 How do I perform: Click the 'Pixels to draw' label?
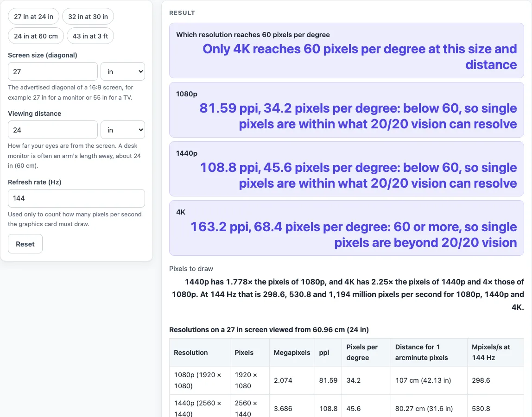click(191, 269)
